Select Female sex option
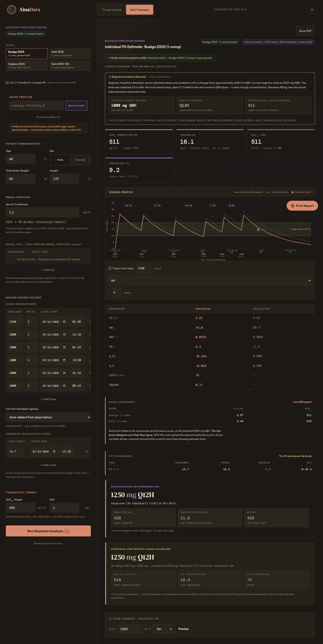 (x=80, y=160)
